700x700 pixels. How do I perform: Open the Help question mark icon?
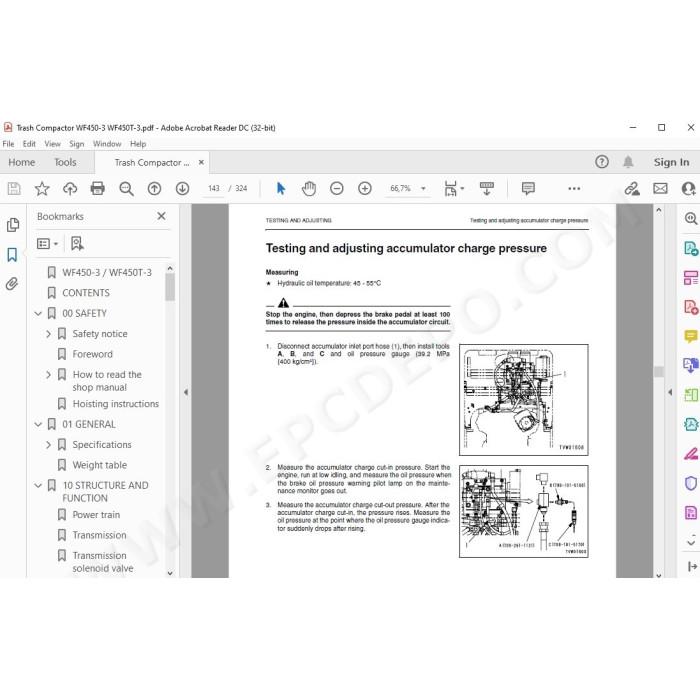[602, 162]
